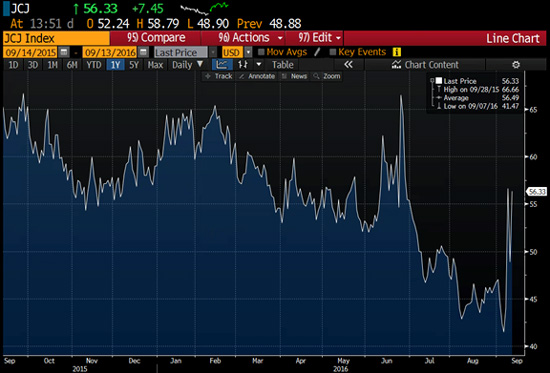Enable the Key Events checkbox
The height and width of the screenshot is (373, 550).
point(333,52)
